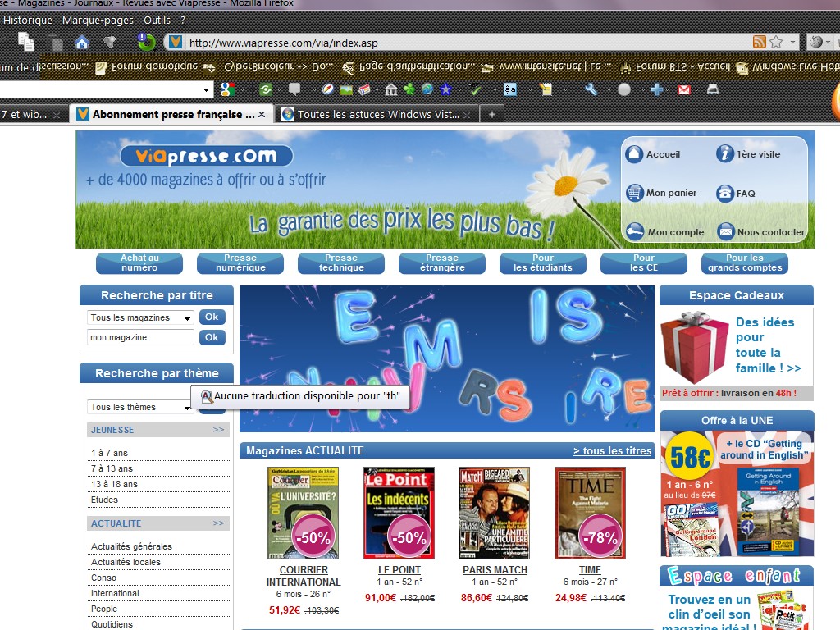Click the Accueil house icon
The width and height of the screenshot is (840, 630).
click(x=634, y=154)
